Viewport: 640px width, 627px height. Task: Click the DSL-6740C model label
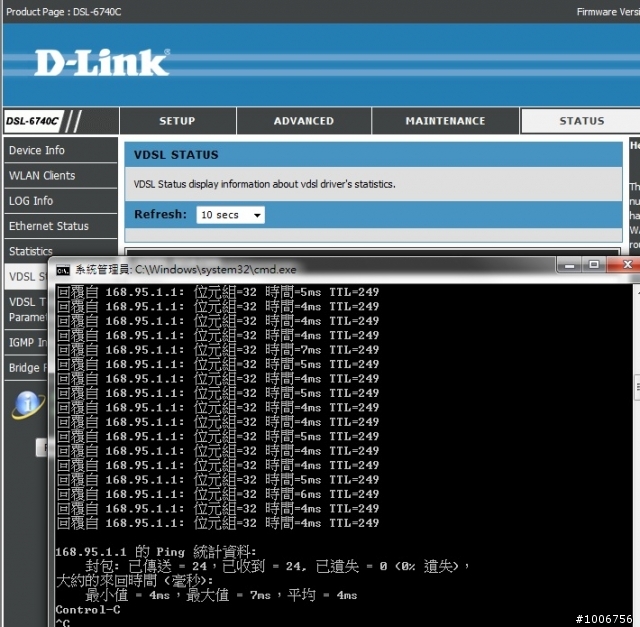pos(32,121)
